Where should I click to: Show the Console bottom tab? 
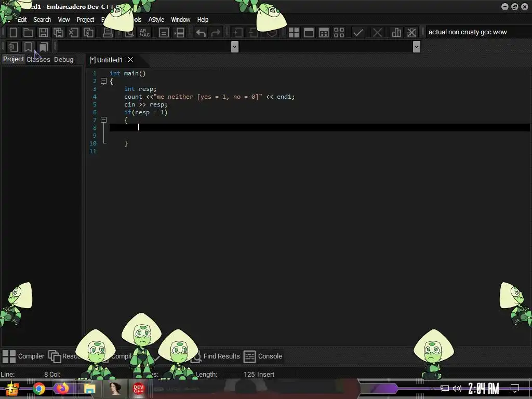263,356
